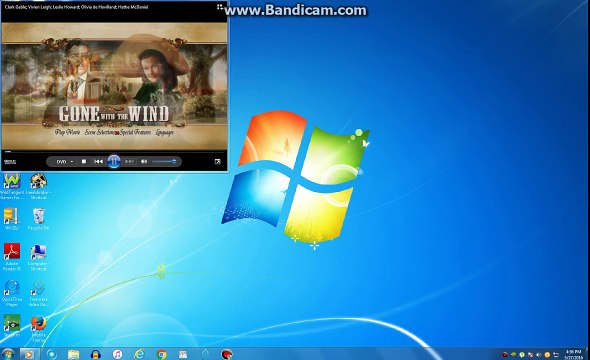590x360 pixels.
Task: Open Adobe Reader desktop shortcut
Action: (x=12, y=257)
